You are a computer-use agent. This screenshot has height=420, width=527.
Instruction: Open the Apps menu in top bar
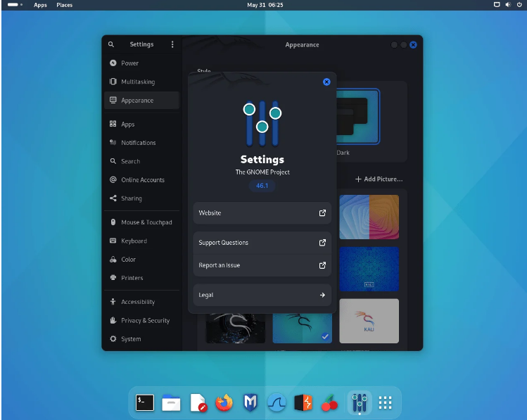(x=41, y=5)
